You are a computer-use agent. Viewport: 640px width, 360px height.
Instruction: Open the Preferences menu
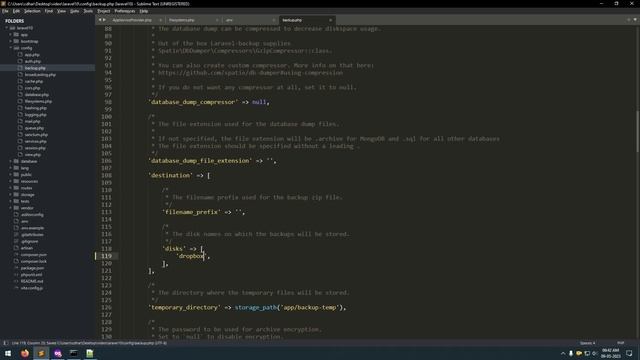click(124, 11)
